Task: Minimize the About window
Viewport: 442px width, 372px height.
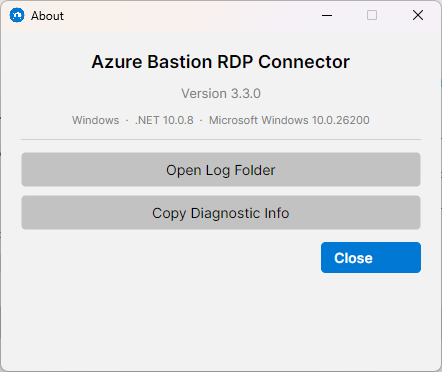Action: click(x=327, y=15)
